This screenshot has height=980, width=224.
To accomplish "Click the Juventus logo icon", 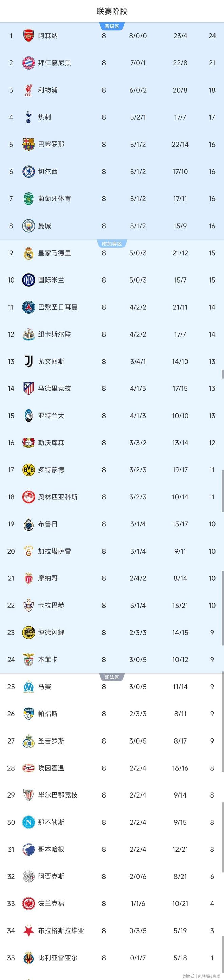I will coord(29,361).
